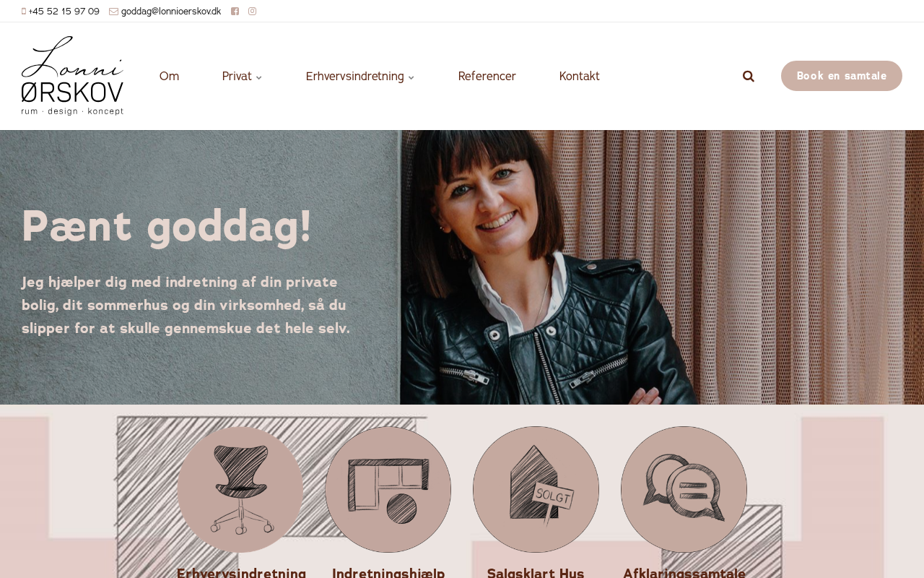
Task: Click the goddag@lonnioerskov.dk email link
Action: (x=171, y=12)
